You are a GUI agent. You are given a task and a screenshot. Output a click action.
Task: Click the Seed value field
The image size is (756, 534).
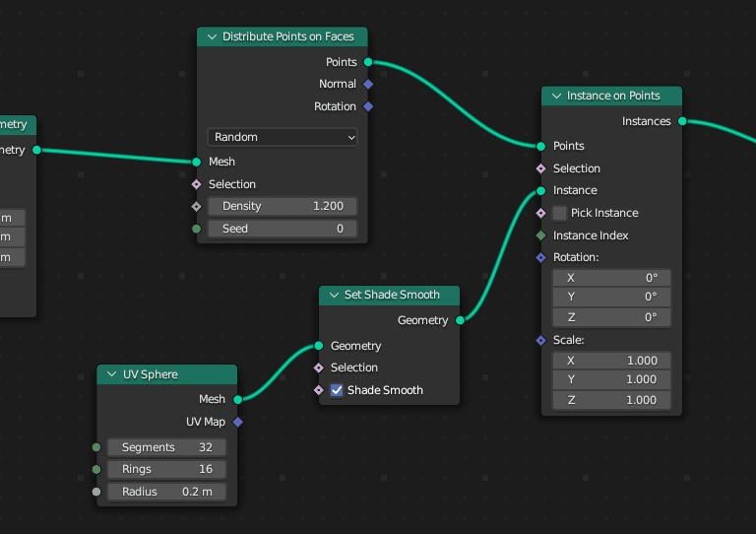pos(282,229)
